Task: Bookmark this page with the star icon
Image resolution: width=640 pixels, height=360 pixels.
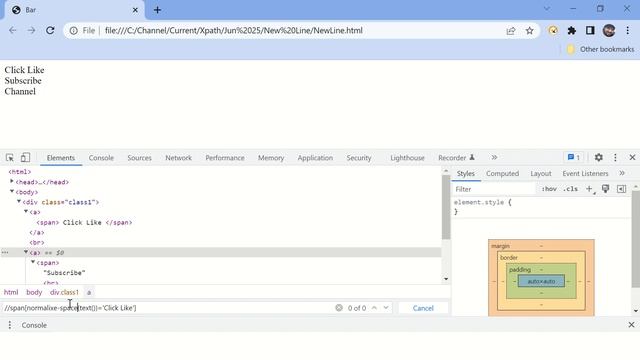Action: pyautogui.click(x=529, y=31)
